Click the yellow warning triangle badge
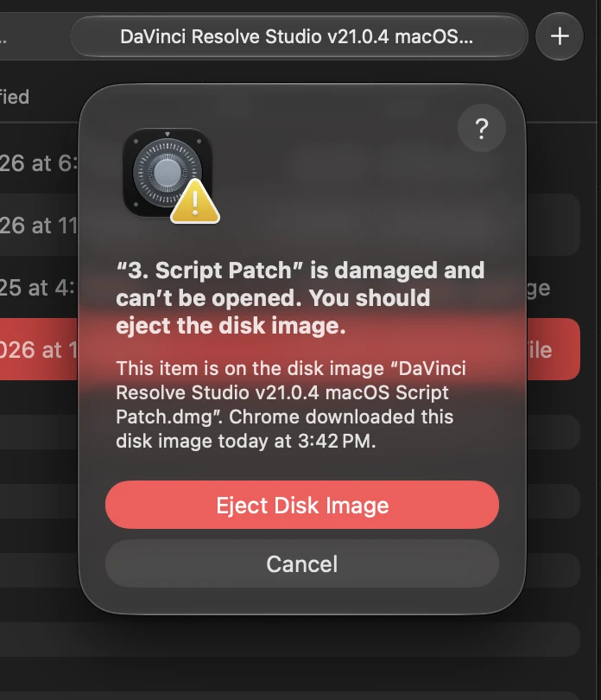Viewport: 601px width, 700px height. [195, 201]
